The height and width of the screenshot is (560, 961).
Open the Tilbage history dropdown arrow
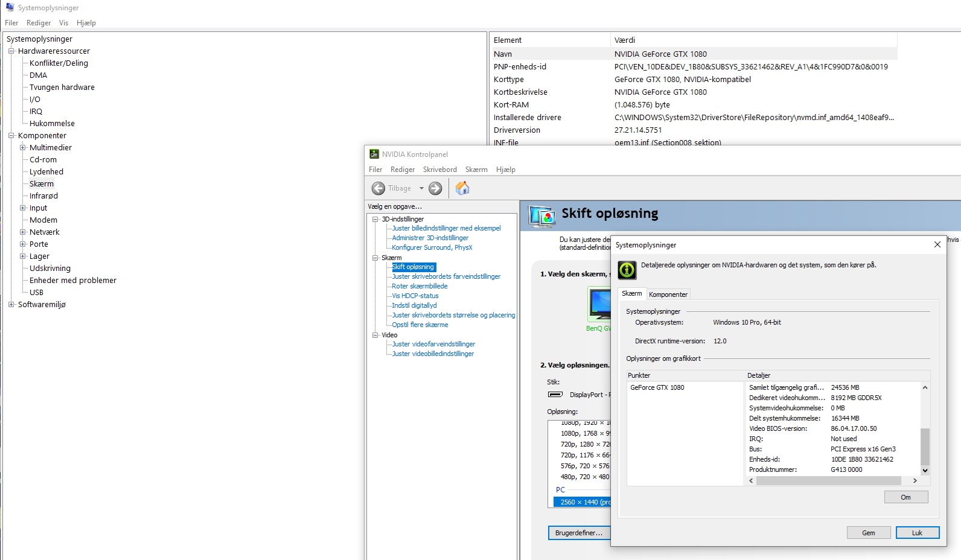(x=421, y=188)
